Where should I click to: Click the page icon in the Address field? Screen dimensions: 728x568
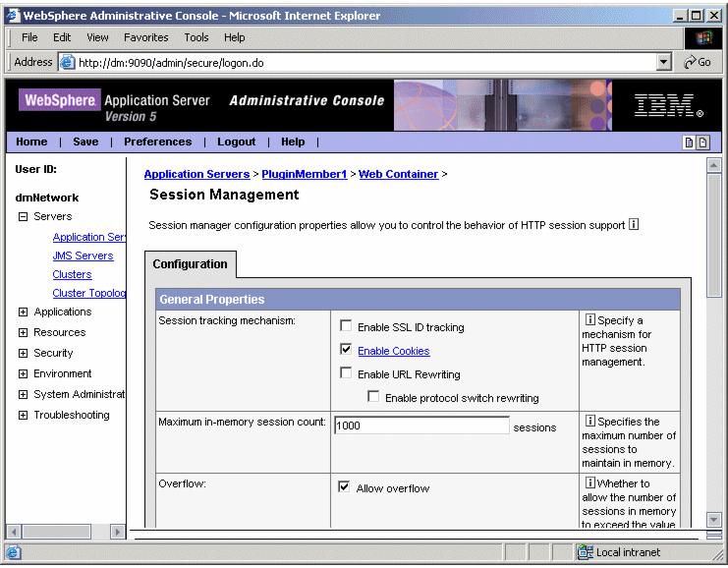click(x=68, y=62)
